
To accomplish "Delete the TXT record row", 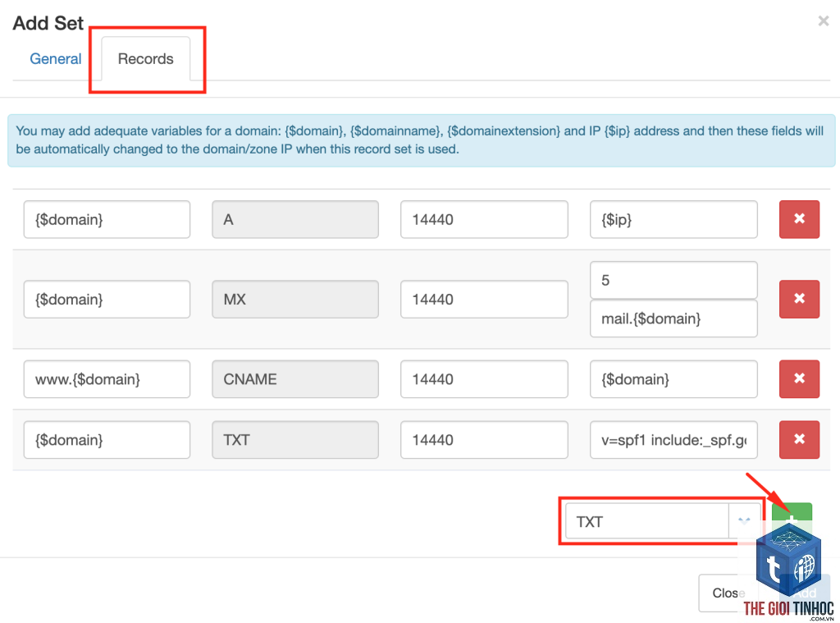I will 799,439.
